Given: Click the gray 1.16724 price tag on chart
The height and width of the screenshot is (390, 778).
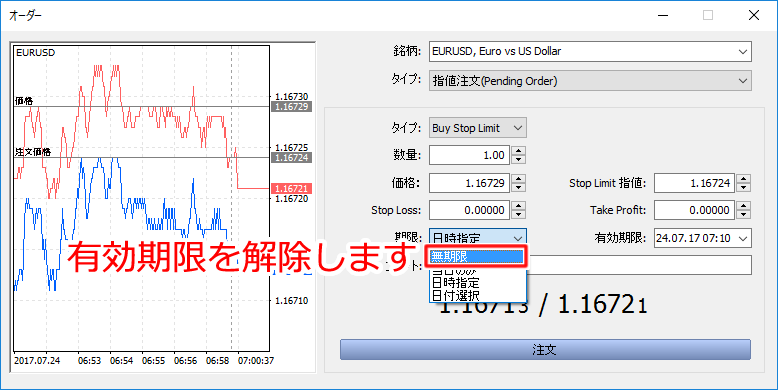Looking at the screenshot, I should click(292, 157).
